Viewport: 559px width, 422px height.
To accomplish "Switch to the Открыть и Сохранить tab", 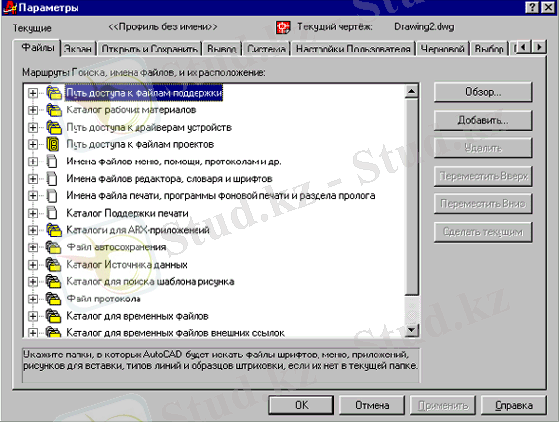I will [150, 49].
